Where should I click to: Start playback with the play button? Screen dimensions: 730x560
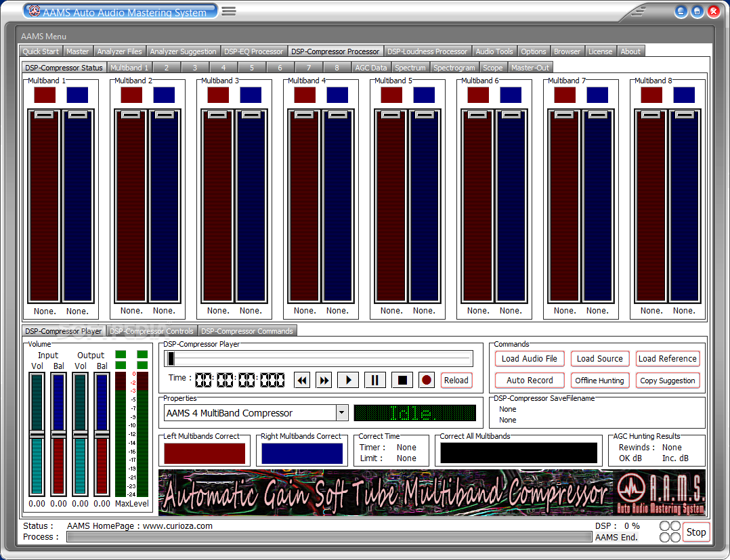coord(348,381)
